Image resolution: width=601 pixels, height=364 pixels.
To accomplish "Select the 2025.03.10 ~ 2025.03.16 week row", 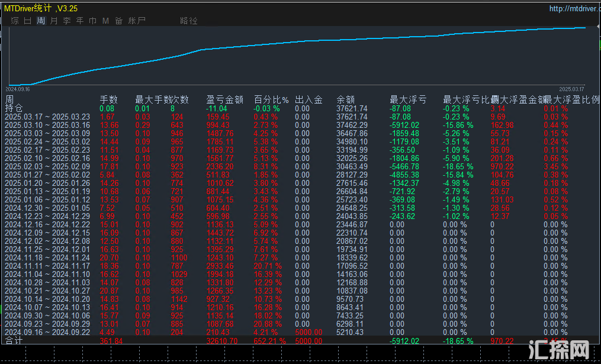I will click(x=47, y=125).
